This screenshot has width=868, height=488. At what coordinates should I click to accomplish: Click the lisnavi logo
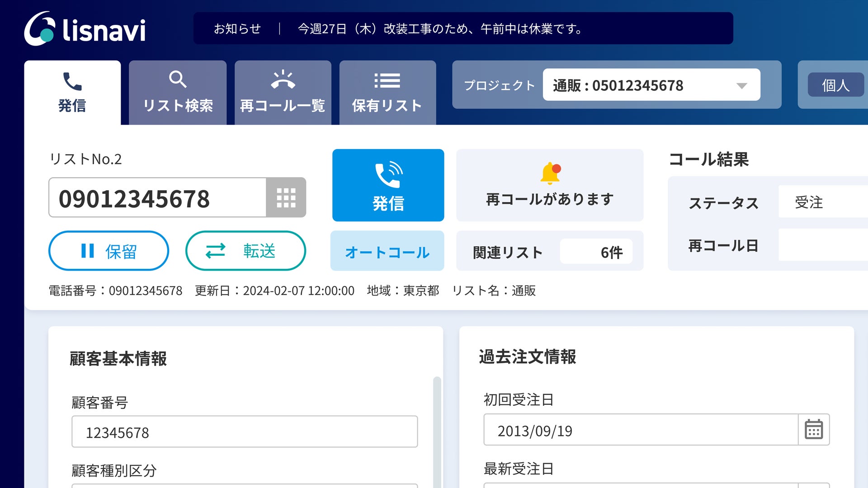(85, 29)
